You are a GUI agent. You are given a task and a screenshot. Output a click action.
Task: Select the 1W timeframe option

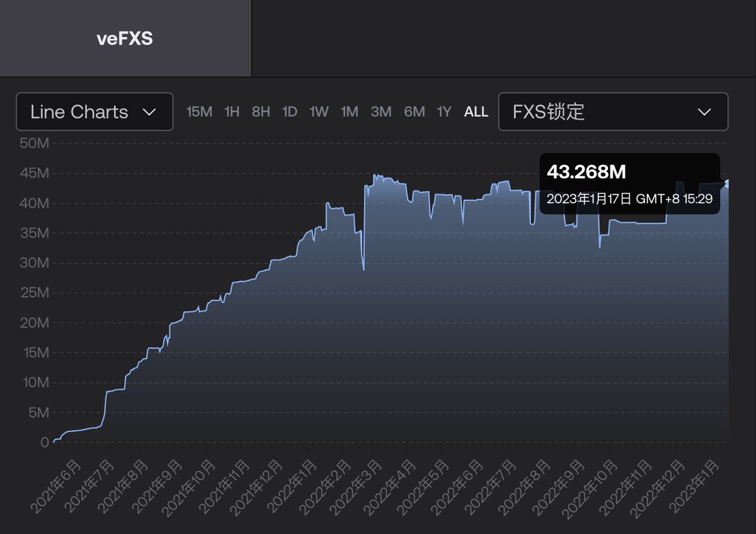click(x=319, y=111)
